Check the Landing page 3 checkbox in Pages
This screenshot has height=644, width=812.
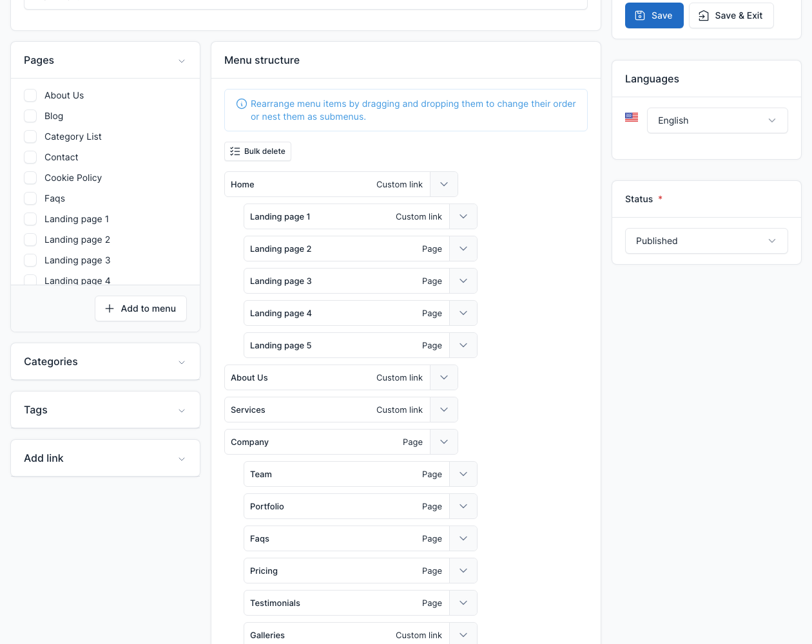(x=30, y=260)
